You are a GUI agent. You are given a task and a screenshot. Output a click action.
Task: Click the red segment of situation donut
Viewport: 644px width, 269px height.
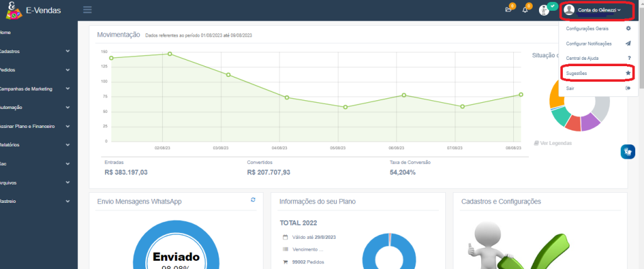point(574,123)
